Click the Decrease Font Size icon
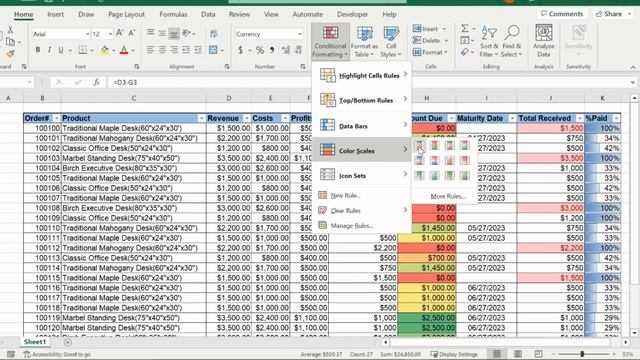 click(132, 33)
